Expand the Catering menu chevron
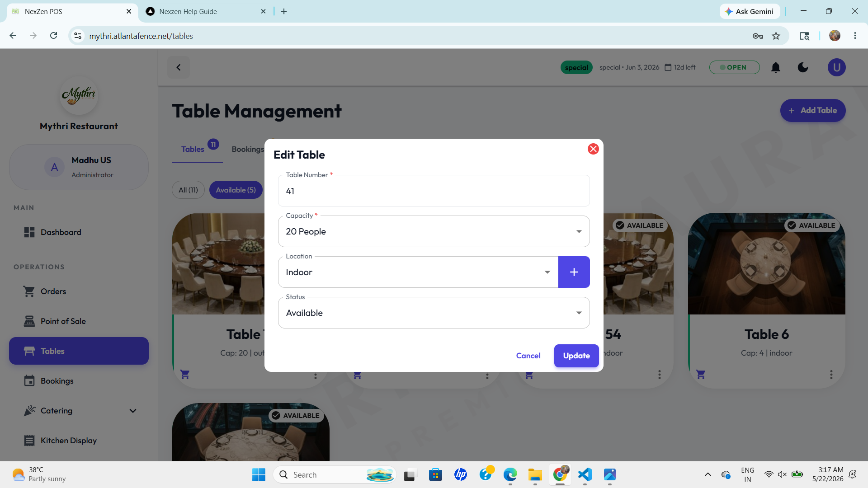 click(133, 411)
